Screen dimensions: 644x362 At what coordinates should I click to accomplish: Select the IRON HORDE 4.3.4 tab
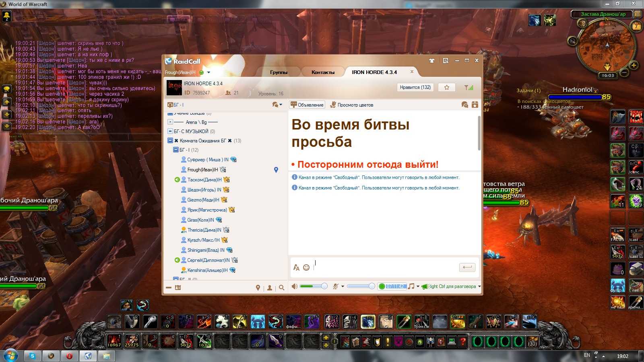[x=374, y=72]
